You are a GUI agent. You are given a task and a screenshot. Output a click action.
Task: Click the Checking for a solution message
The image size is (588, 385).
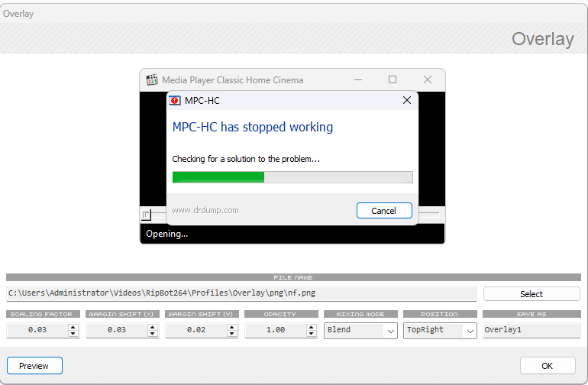pos(246,159)
